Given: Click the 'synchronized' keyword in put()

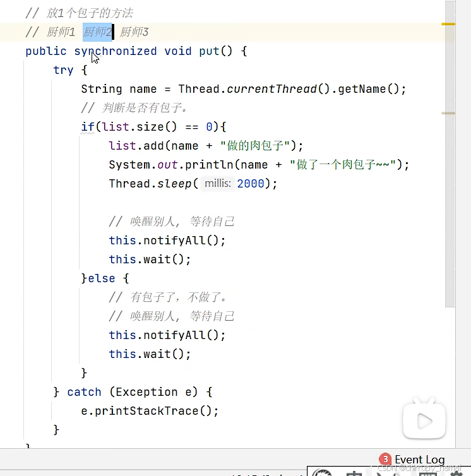Looking at the screenshot, I should pos(116,51).
